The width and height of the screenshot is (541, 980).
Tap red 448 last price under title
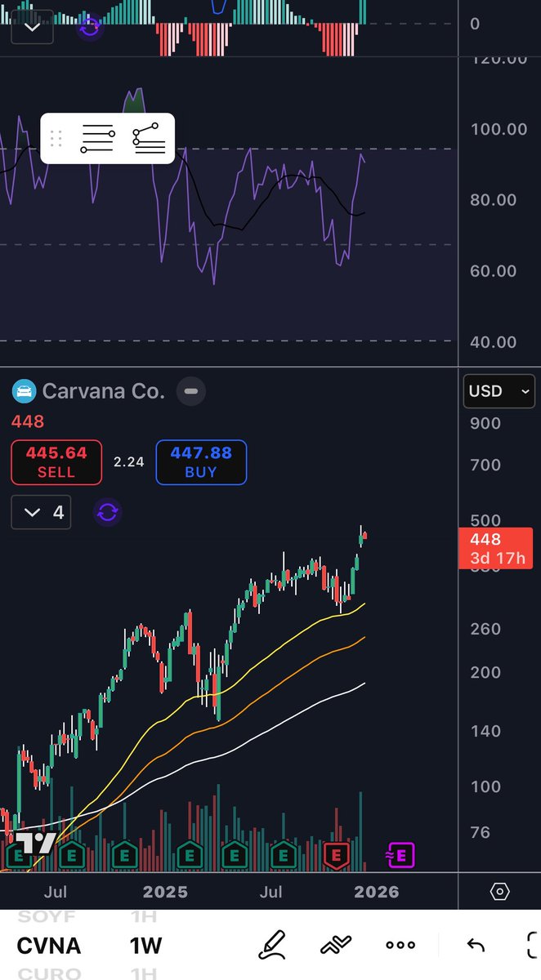pos(28,421)
